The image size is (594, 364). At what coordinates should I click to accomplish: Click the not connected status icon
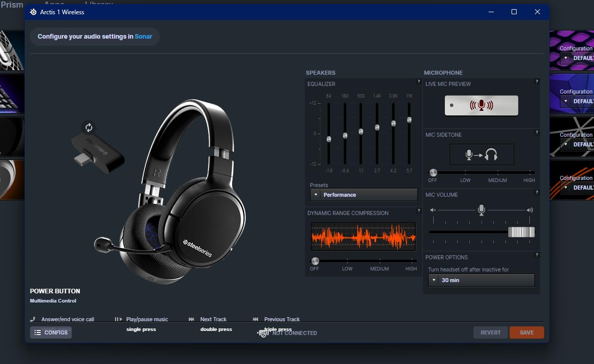[x=263, y=333]
